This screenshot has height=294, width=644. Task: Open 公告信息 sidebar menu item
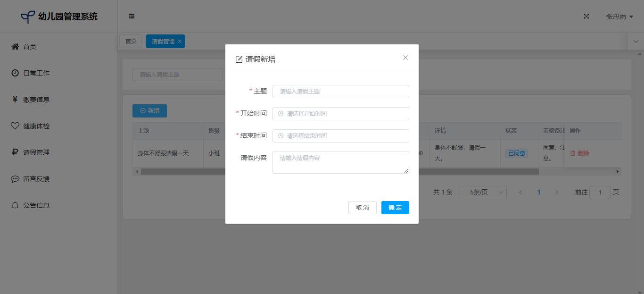(x=58, y=205)
